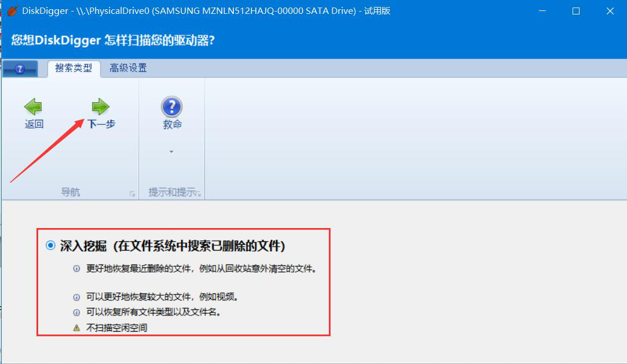The height and width of the screenshot is (364, 627).
Task: Click the 下一步 text label
Action: (101, 124)
